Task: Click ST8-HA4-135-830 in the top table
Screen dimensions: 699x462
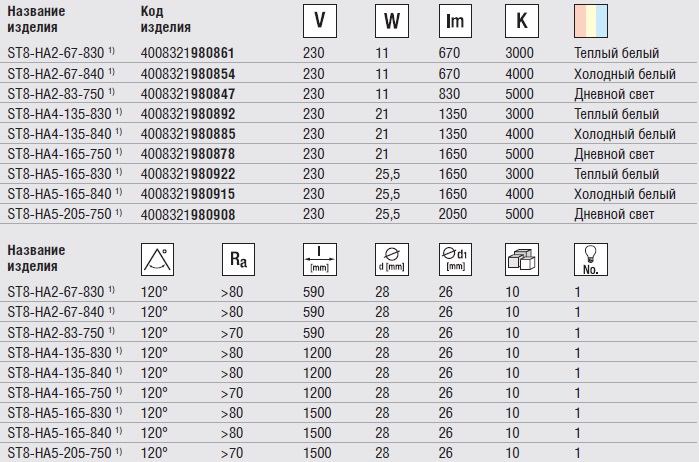Action: (60, 113)
